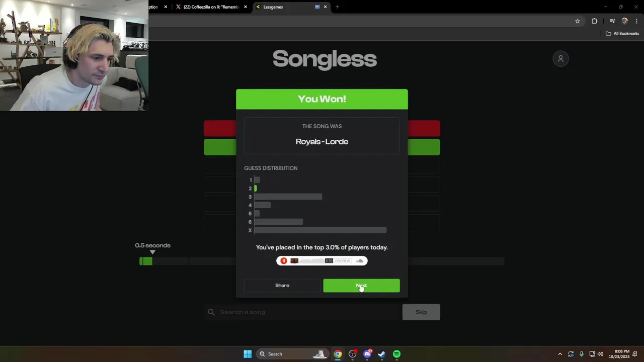Open the All Bookmarks folder
Viewport: 644px width, 362px height.
click(622, 34)
